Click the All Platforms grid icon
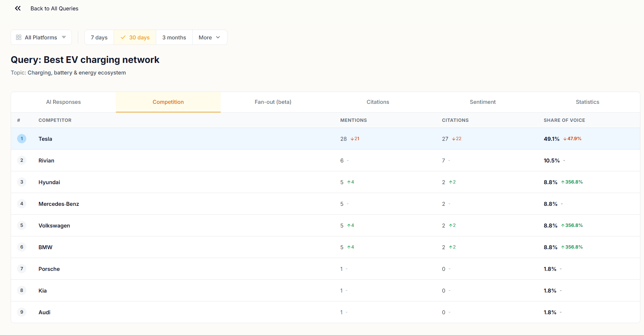The height and width of the screenshot is (335, 644). tap(19, 37)
